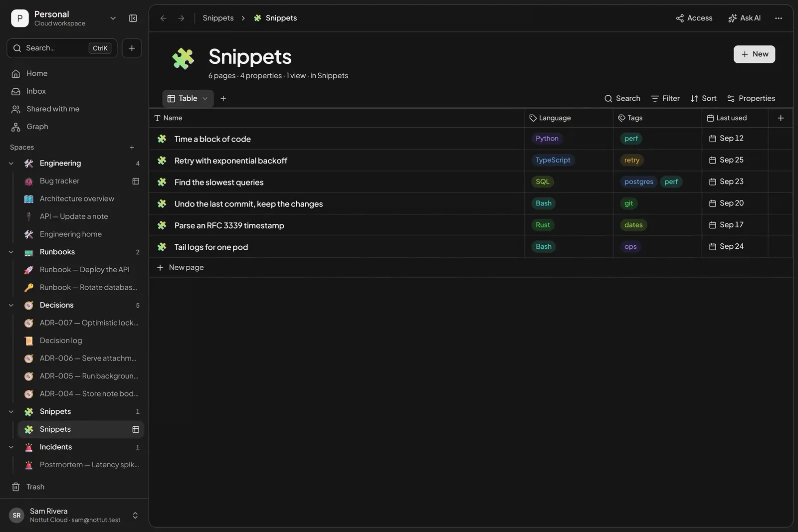Create new item with sidebar plus button
Screen dimensions: 798x532
[132, 48]
